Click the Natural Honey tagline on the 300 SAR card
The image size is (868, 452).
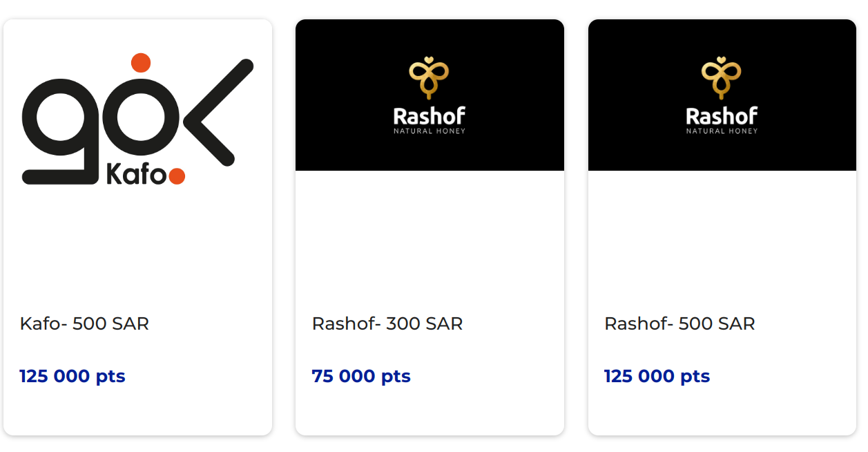[429, 131]
